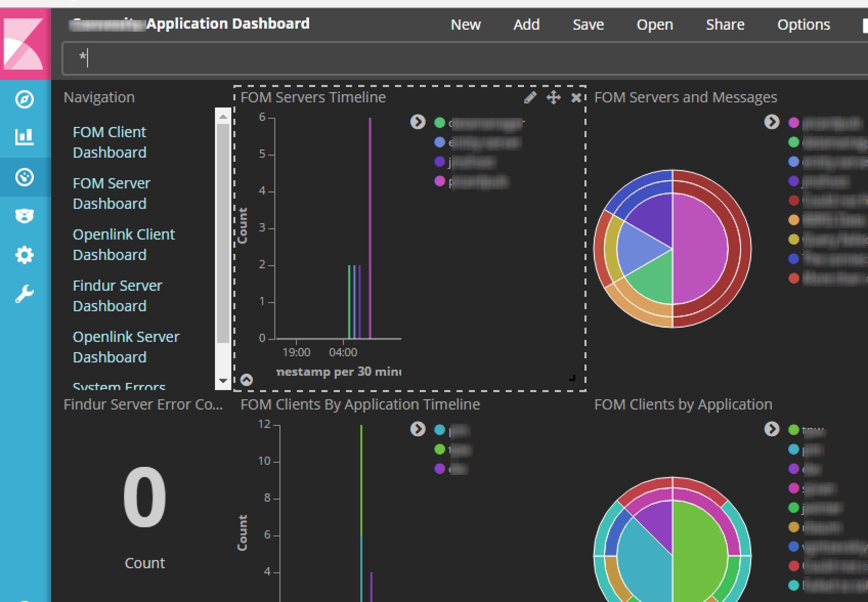Click the 'FOM Clients by Application' panel title

(x=683, y=404)
